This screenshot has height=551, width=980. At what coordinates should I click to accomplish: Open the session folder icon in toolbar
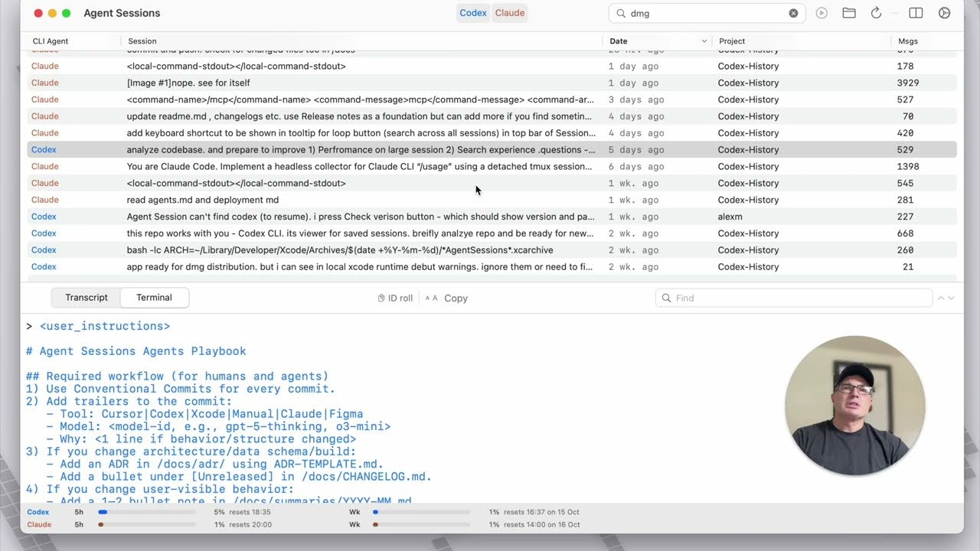coord(849,13)
